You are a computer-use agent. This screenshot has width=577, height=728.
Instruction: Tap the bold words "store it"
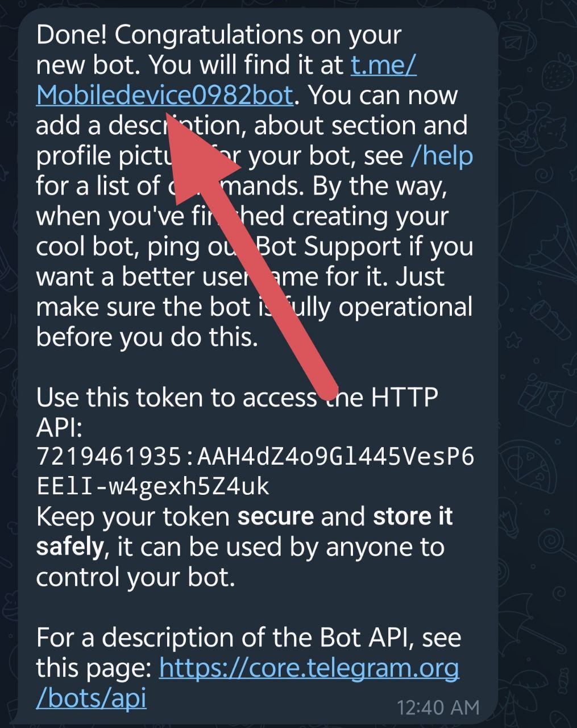pyautogui.click(x=413, y=516)
